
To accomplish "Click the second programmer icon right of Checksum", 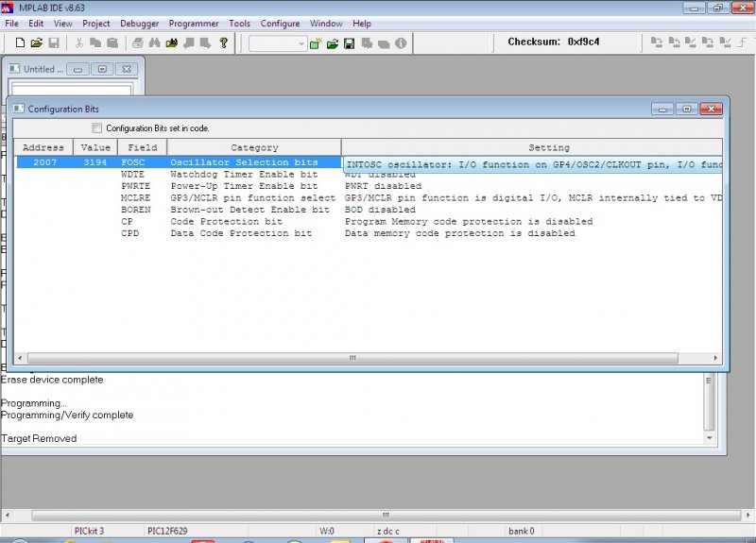I will [x=674, y=42].
